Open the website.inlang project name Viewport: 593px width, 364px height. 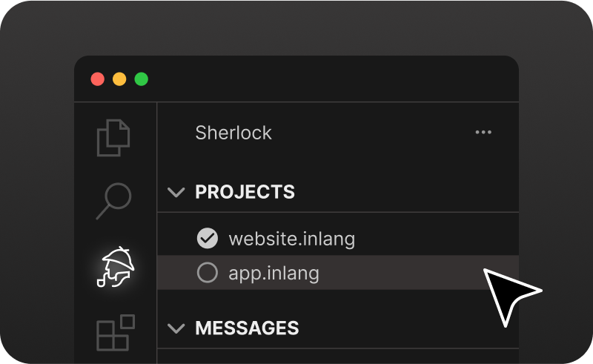point(291,239)
